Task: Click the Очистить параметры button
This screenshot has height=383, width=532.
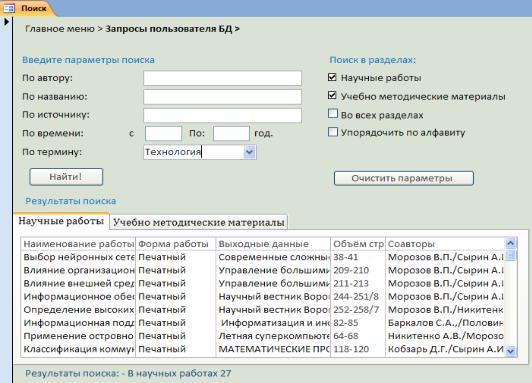Action: (404, 178)
